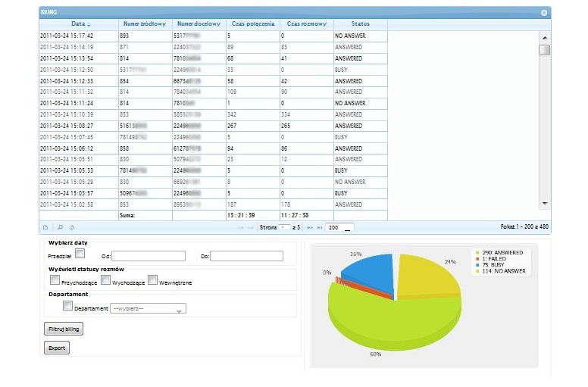Click the 'Pokaż 1 - 200 z 480' status text

(524, 226)
